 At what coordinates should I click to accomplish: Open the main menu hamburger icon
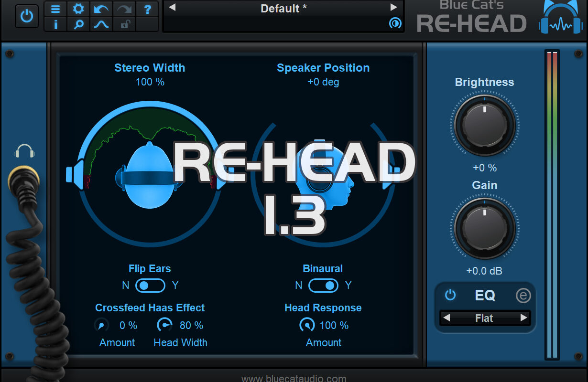pos(56,9)
